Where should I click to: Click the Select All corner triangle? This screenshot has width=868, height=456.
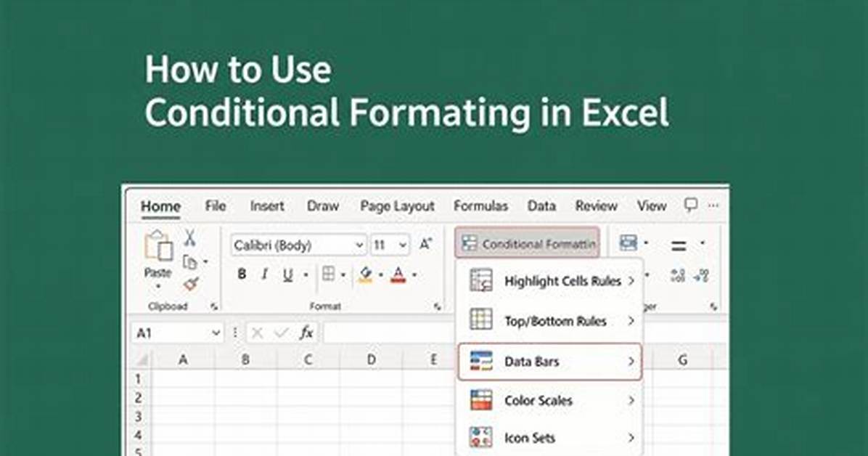pos(142,360)
